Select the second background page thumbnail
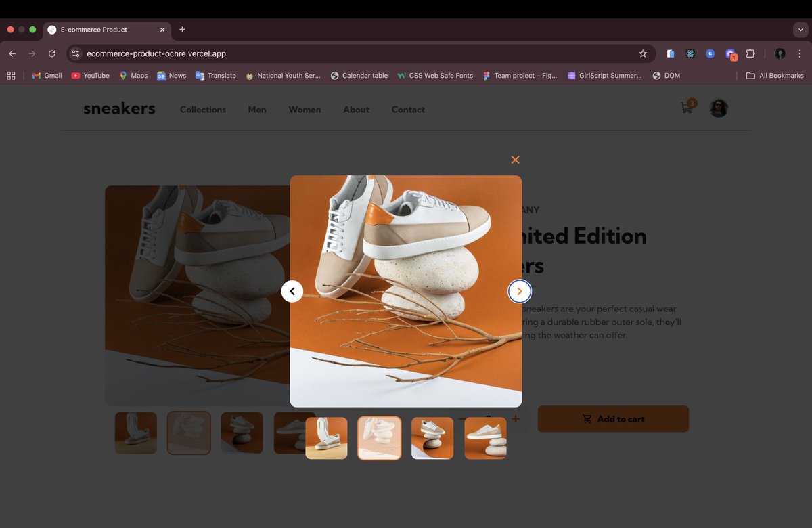Screen dimensions: 812x528 tap(189, 433)
